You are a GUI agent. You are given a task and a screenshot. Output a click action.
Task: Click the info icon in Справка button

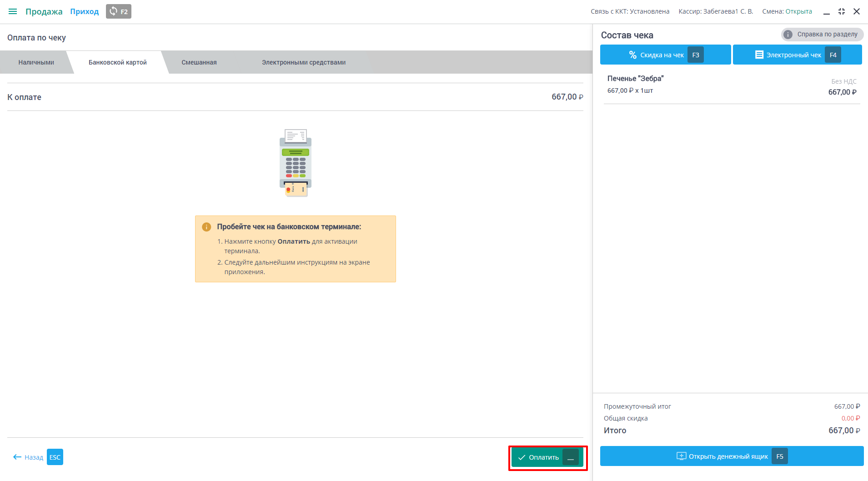tap(788, 35)
